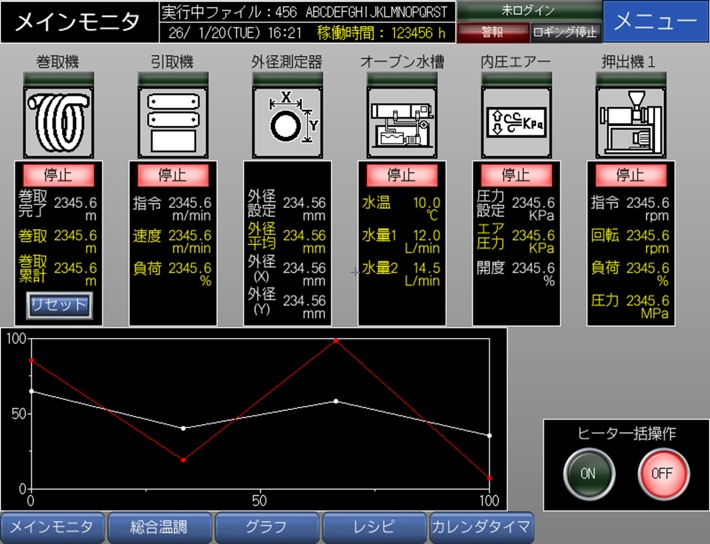Click the 開度 value in percent

coord(533,274)
